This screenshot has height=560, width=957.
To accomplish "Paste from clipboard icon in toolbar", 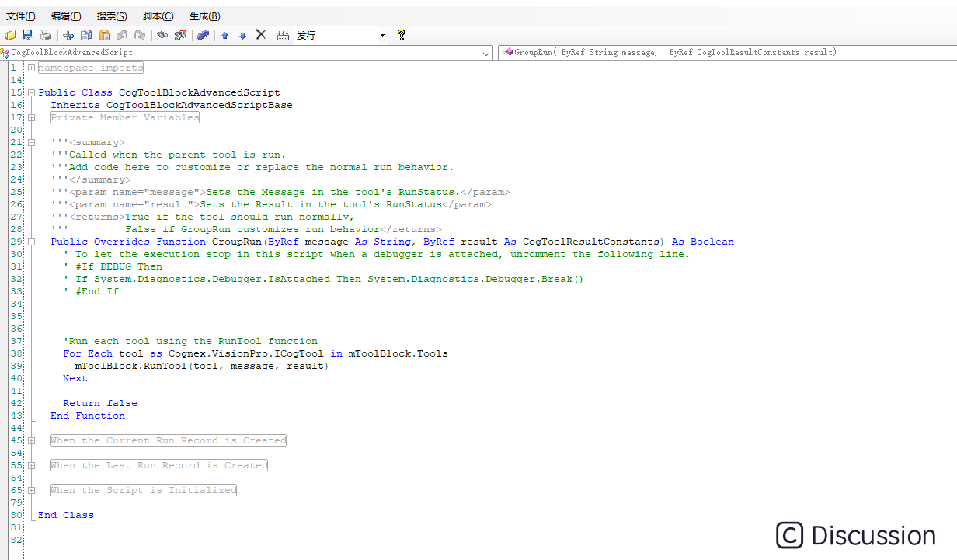I will coord(104,35).
